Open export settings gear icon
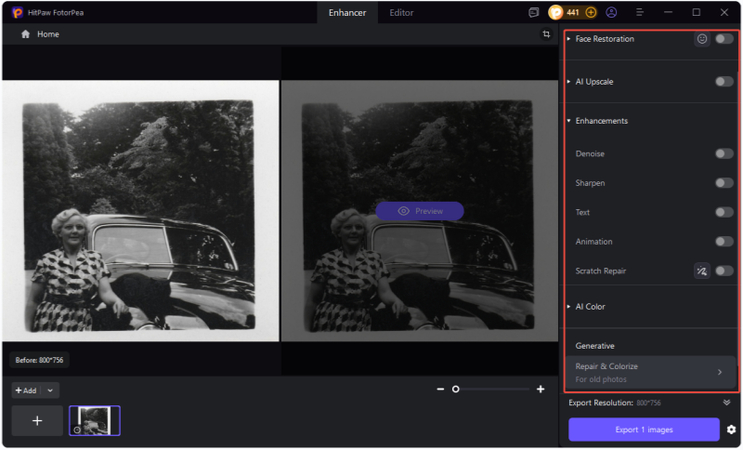The image size is (743, 450). (731, 430)
